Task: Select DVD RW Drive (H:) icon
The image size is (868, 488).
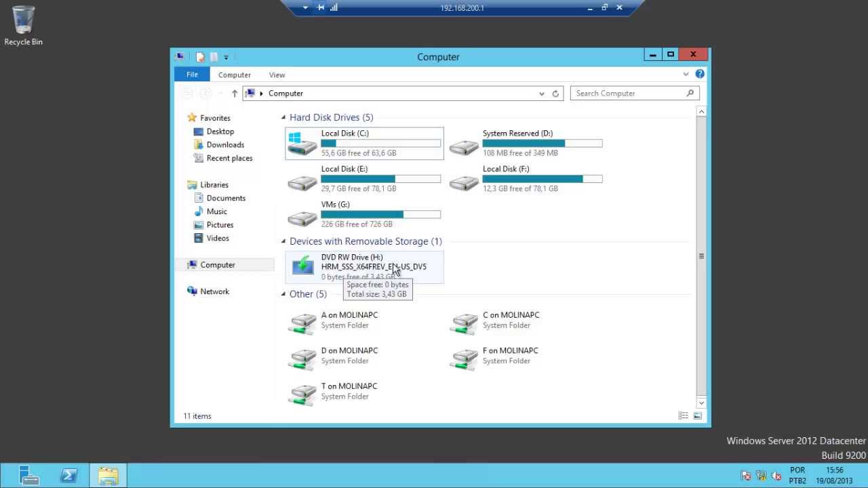Action: pyautogui.click(x=302, y=266)
